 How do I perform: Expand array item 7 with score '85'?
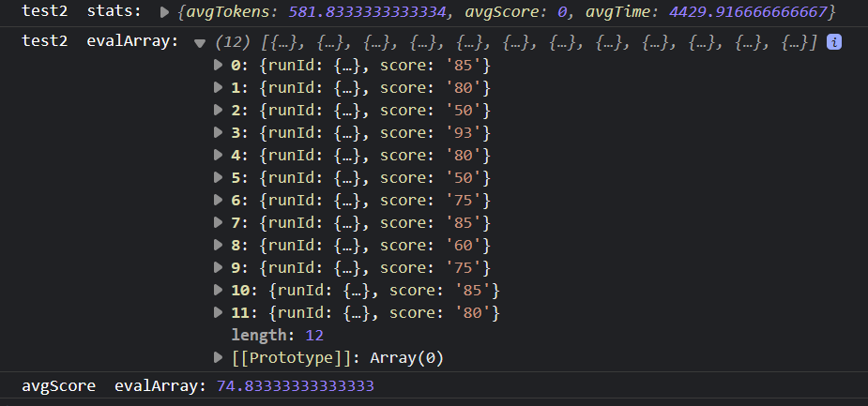coord(220,222)
